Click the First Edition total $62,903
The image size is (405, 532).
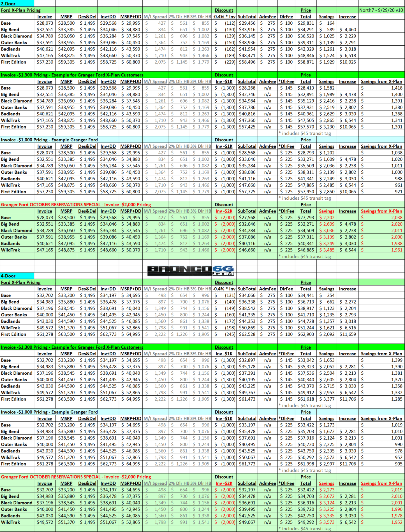(x=306, y=334)
